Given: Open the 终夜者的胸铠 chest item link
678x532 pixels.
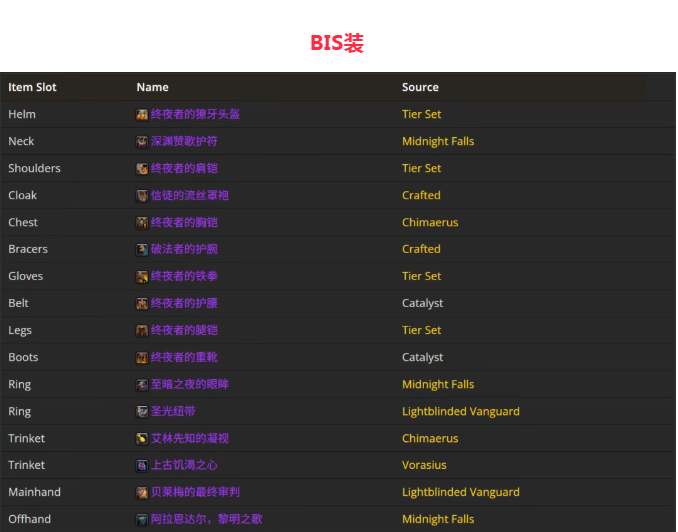Looking at the screenshot, I should coord(184,222).
